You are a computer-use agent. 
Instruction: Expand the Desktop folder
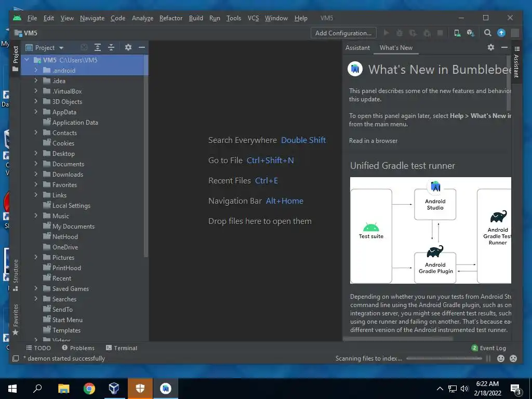click(x=36, y=153)
